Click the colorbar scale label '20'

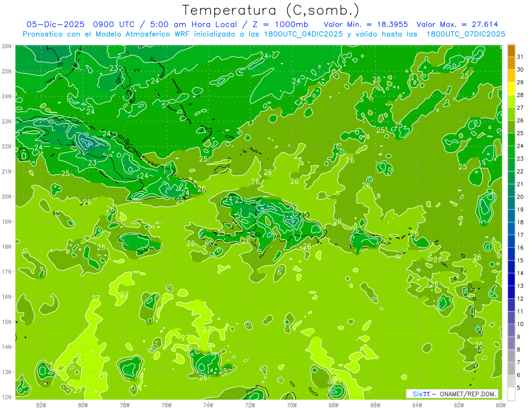point(520,196)
